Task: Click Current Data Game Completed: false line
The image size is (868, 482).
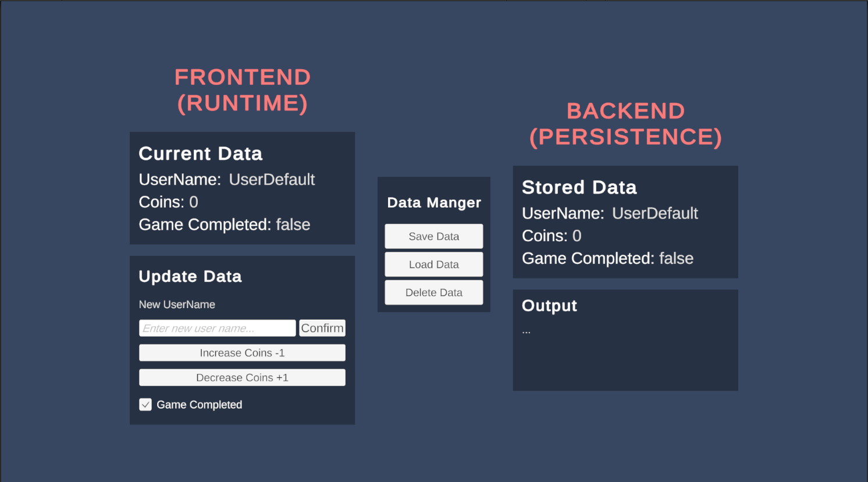Action: tap(225, 224)
